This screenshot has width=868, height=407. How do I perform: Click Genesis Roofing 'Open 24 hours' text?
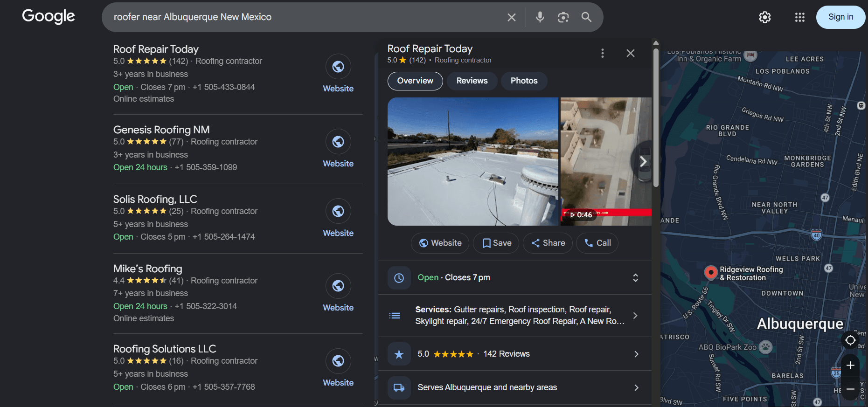(x=140, y=167)
